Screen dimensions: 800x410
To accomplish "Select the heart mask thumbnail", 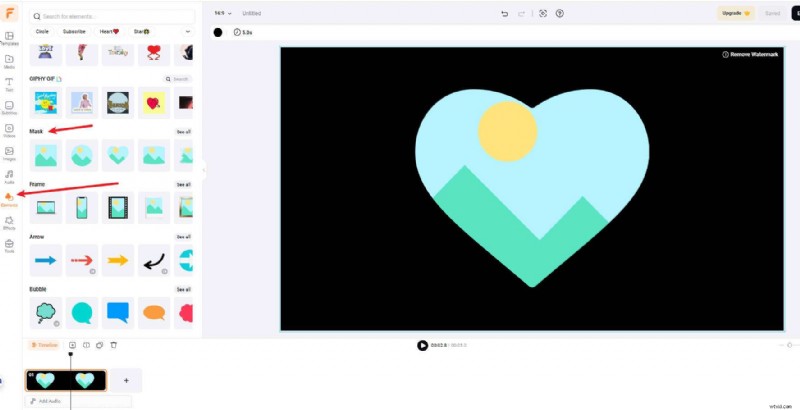I will tap(118, 156).
